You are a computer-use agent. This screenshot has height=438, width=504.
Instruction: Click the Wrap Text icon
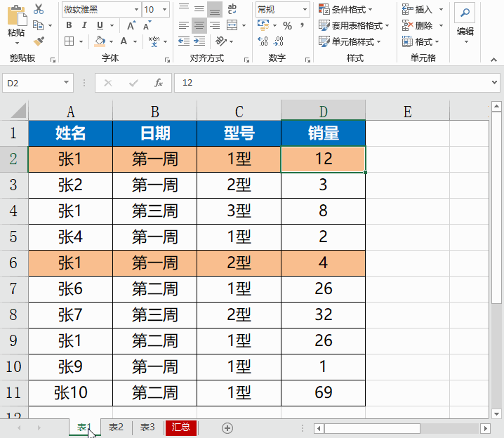(x=232, y=9)
